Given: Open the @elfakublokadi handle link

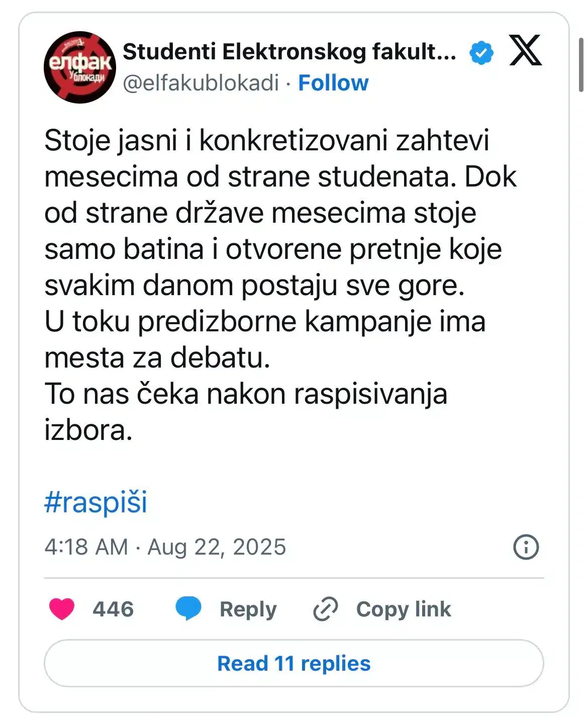Looking at the screenshot, I should [x=201, y=83].
